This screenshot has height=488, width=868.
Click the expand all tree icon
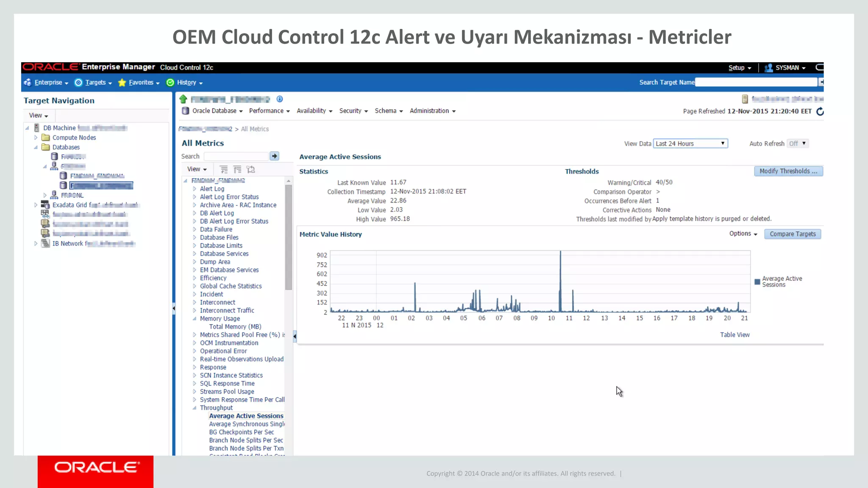(224, 169)
